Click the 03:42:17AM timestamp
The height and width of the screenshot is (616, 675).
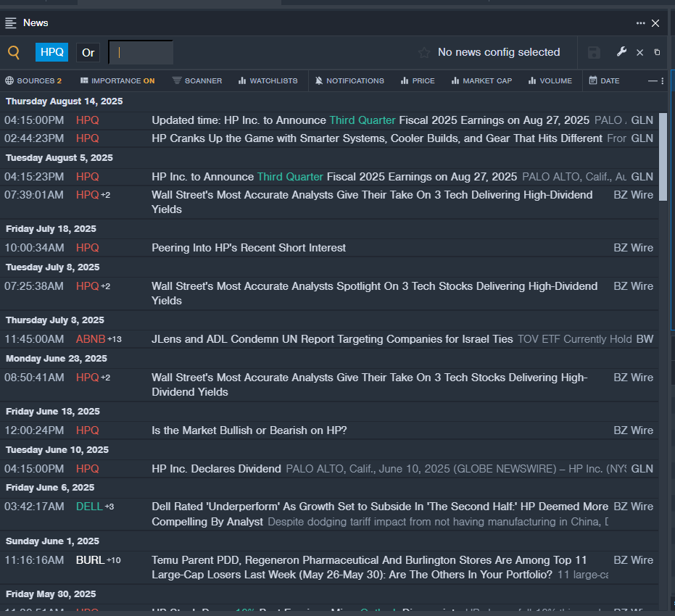click(x=35, y=507)
